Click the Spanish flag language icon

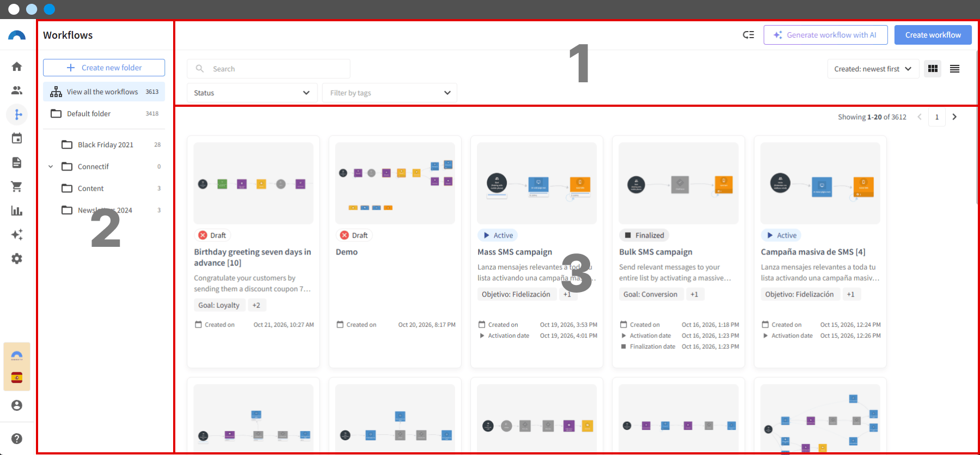pyautogui.click(x=17, y=378)
